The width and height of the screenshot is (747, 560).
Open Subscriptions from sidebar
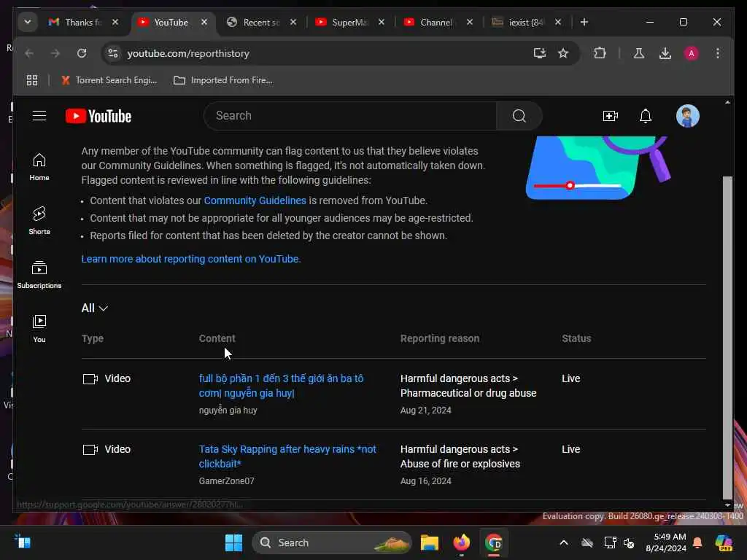click(39, 275)
